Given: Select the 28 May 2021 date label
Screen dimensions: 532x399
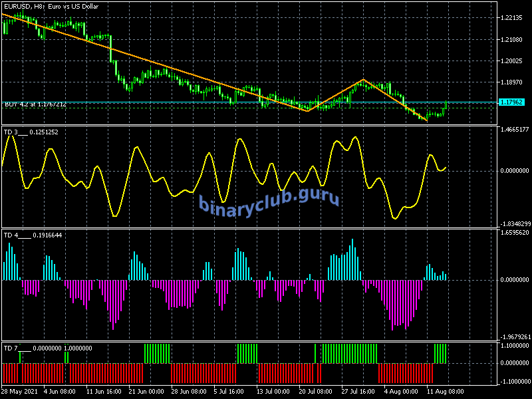Looking at the screenshot, I should click(x=19, y=391).
